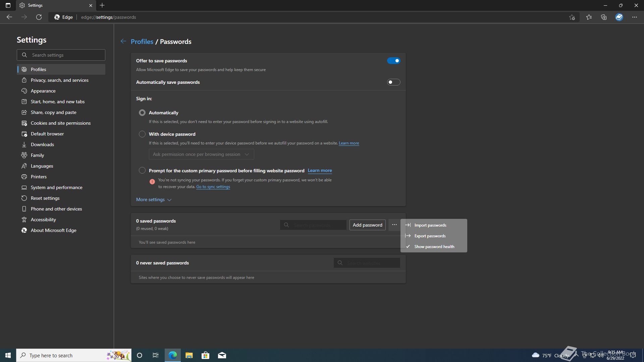This screenshot has height=362, width=644.
Task: Open Appearance settings
Action: click(61, 91)
